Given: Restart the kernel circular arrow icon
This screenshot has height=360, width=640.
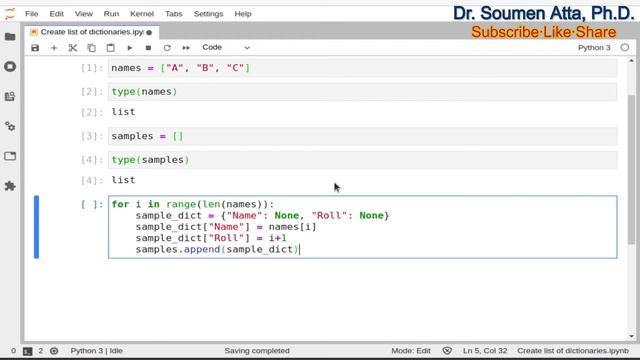Looking at the screenshot, I should [167, 48].
